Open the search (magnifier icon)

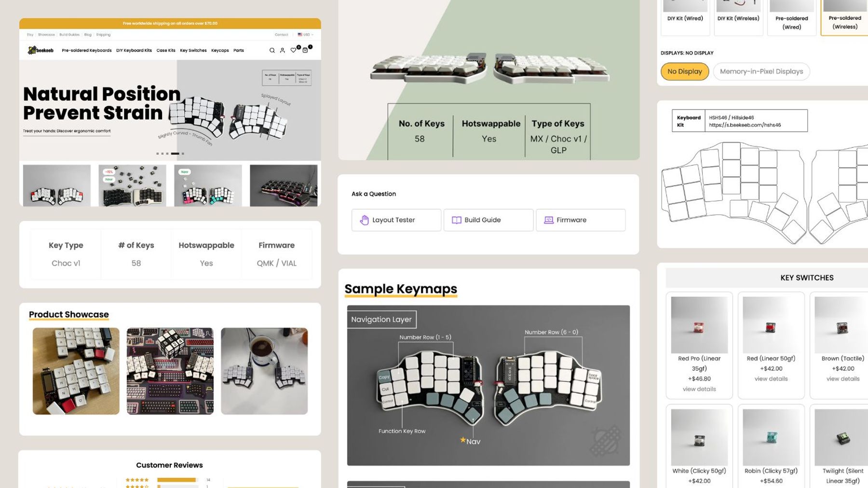click(271, 50)
